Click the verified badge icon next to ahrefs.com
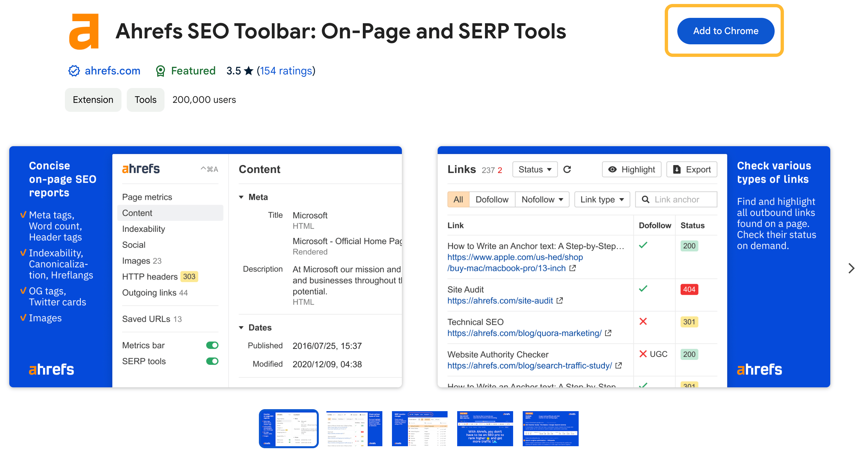Viewport: 868px width, 473px height. point(74,71)
